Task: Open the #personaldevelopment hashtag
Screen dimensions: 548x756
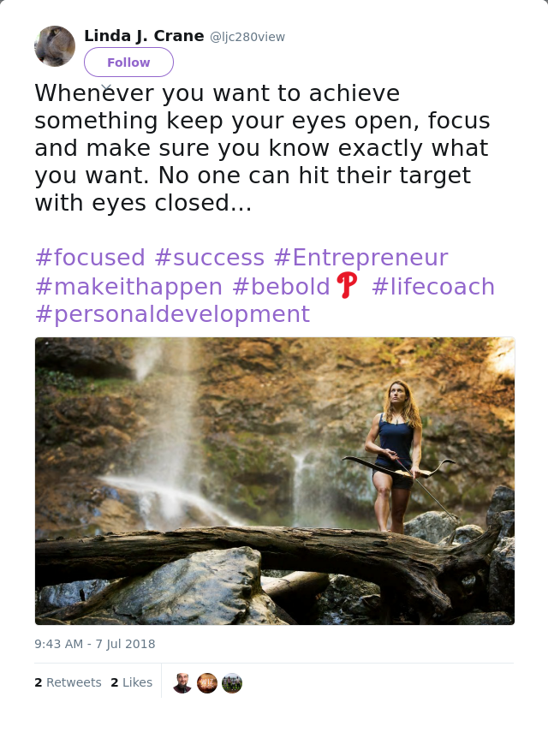Action: (173, 314)
